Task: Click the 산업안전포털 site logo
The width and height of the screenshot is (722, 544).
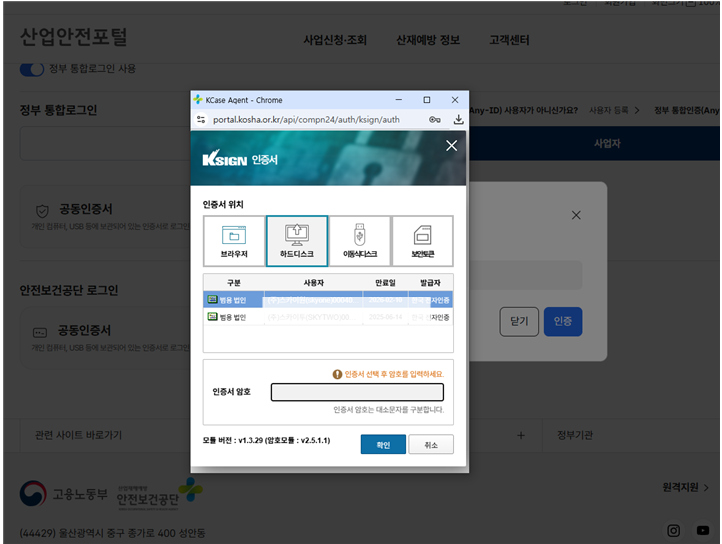Action: tap(74, 37)
